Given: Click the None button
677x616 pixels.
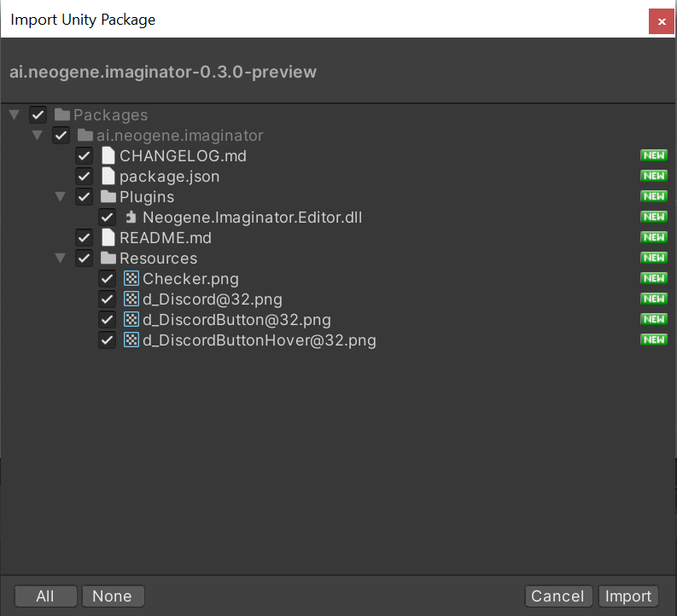Looking at the screenshot, I should coord(113,596).
